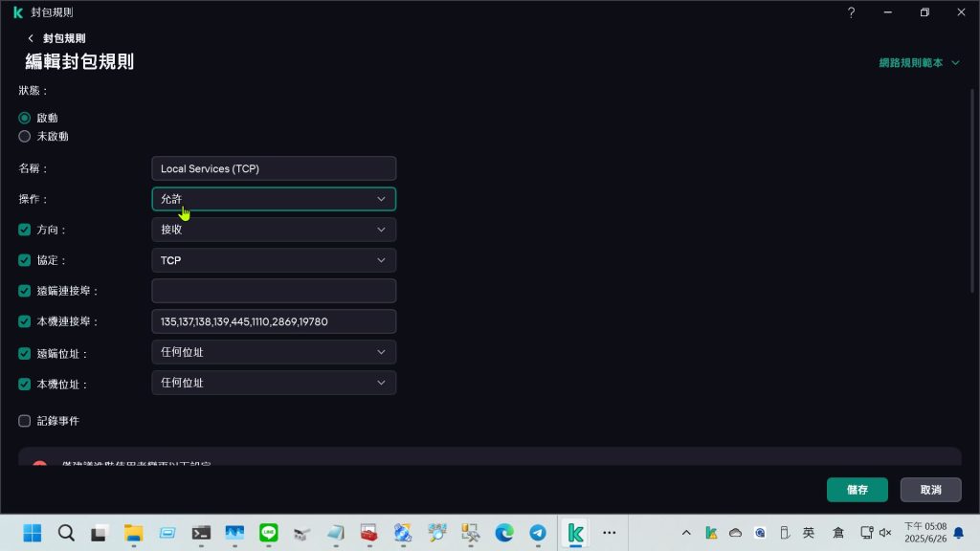Toggle the 遠端連接埠 checkbox
The width and height of the screenshot is (980, 551).
25,291
